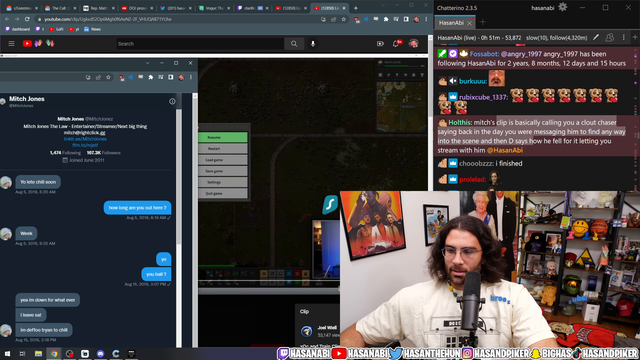Open the dashboard bookmark
This screenshot has width=640, height=360.
click(18, 29)
